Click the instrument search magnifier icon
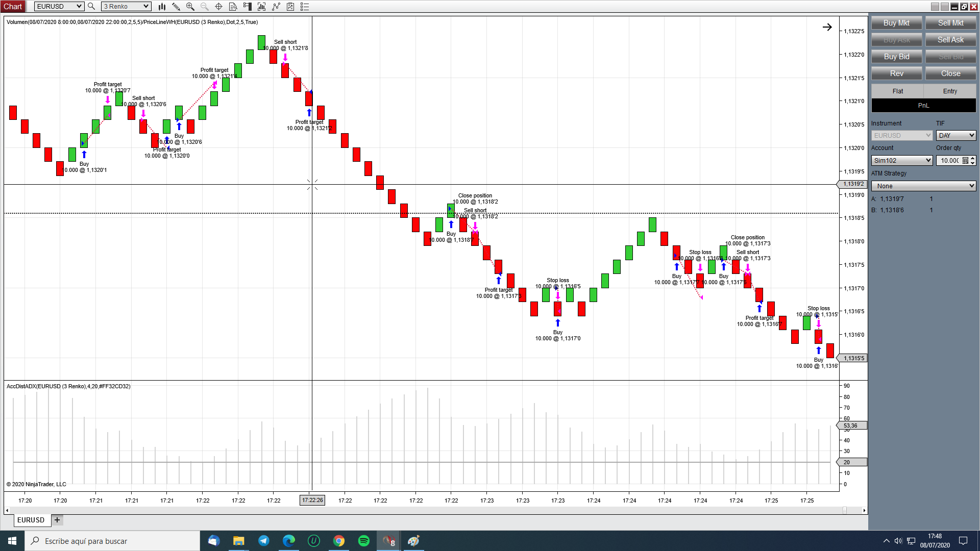 pyautogui.click(x=91, y=7)
